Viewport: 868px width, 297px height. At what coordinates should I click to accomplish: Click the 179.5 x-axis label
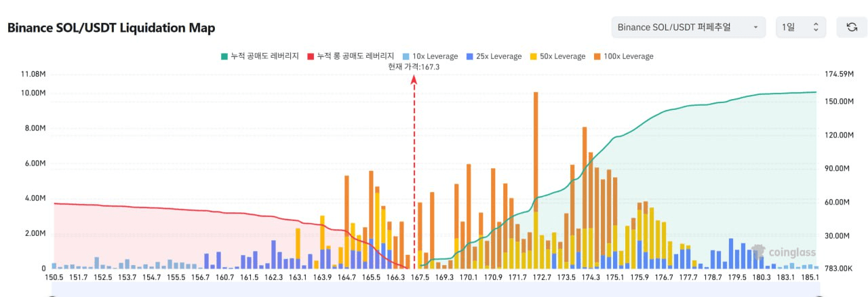coord(737,277)
